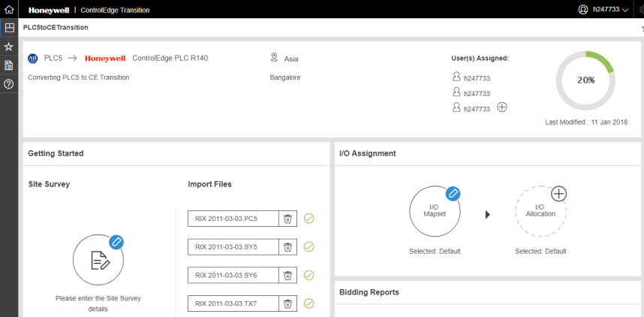Click the third assigned user icon
The height and width of the screenshot is (317, 644).
coord(456,107)
